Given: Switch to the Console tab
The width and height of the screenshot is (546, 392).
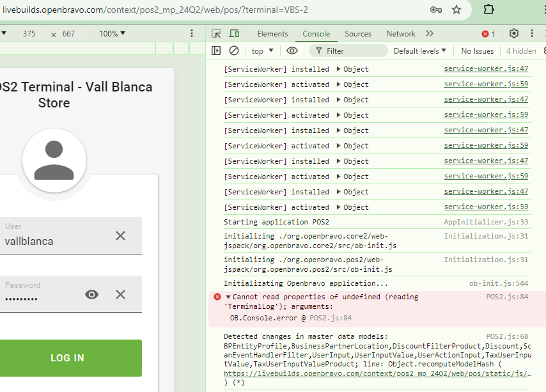Looking at the screenshot, I should [x=316, y=34].
